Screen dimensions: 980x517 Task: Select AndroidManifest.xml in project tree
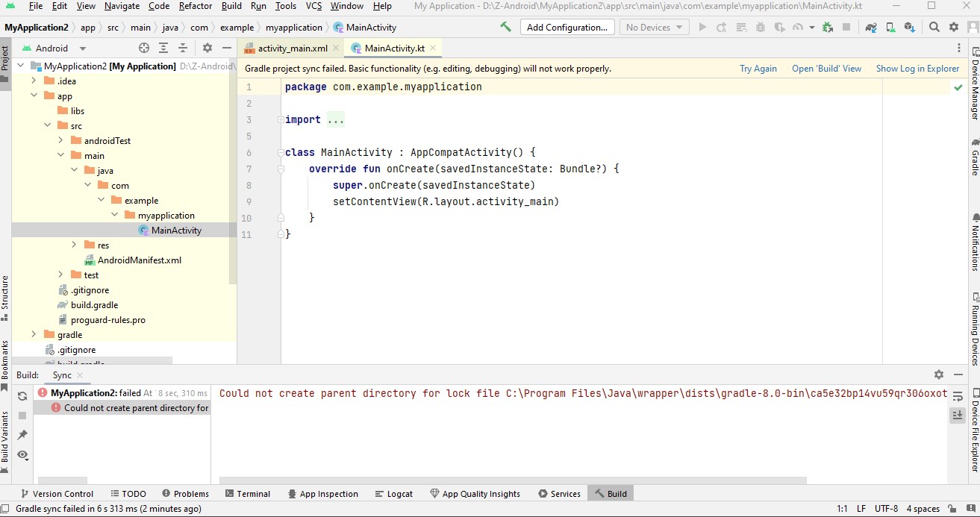(139, 260)
